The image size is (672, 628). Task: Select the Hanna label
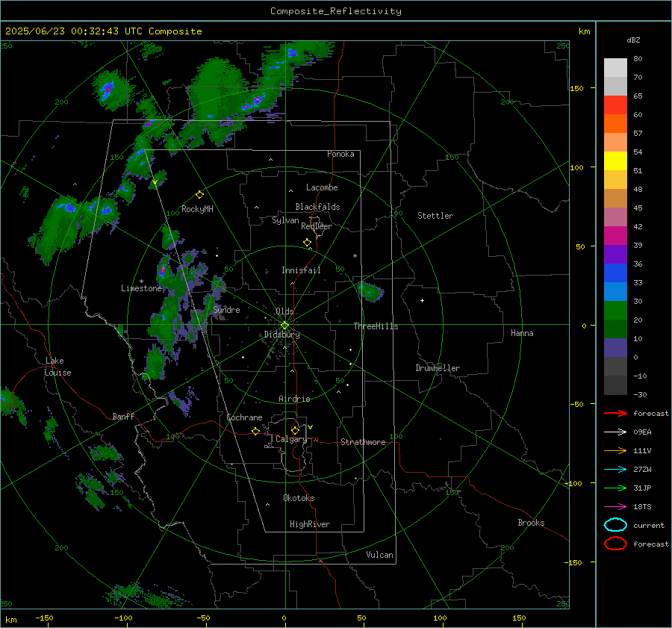pos(522,333)
